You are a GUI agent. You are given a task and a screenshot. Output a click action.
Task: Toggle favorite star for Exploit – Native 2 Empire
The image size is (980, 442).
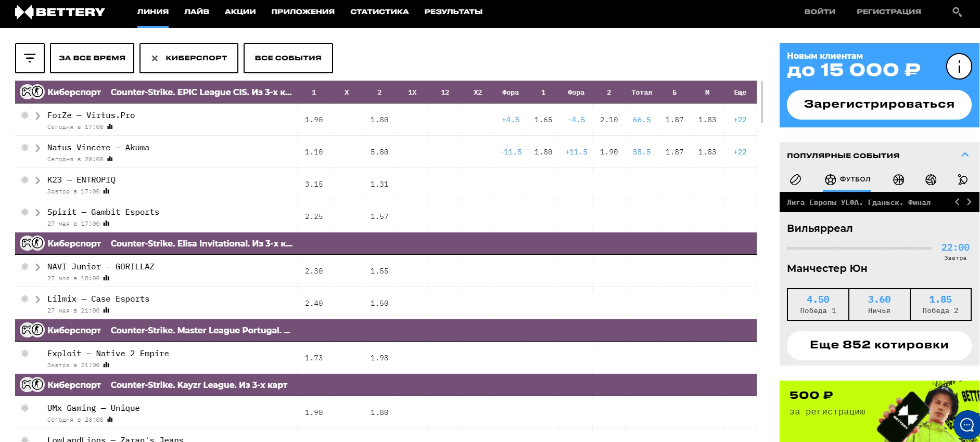(24, 354)
